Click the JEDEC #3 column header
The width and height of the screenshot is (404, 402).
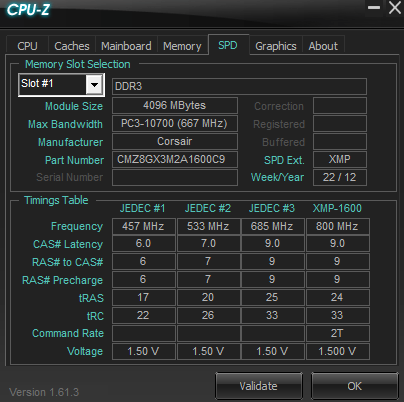tap(272, 208)
